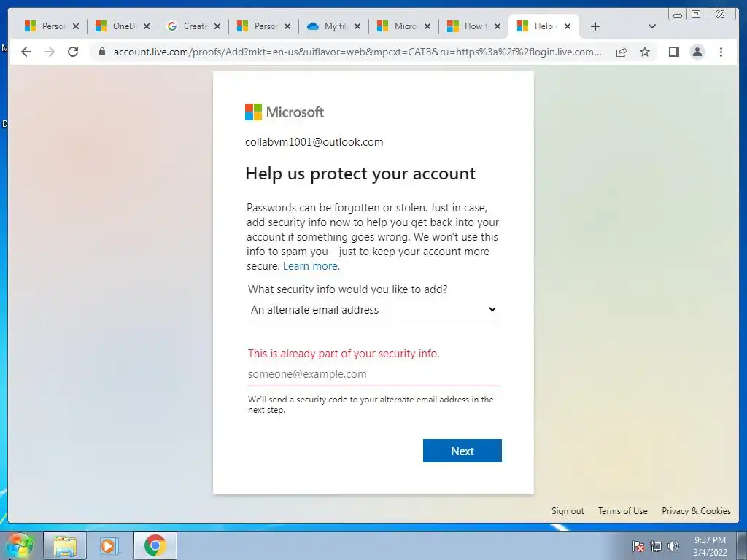The height and width of the screenshot is (560, 747).
Task: Close the active Help tab
Action: click(568, 26)
